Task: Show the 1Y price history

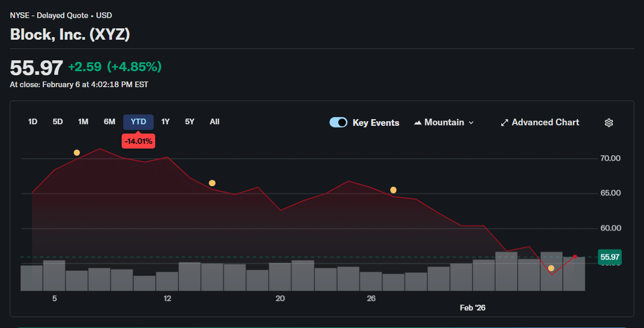Action: pyautogui.click(x=165, y=122)
